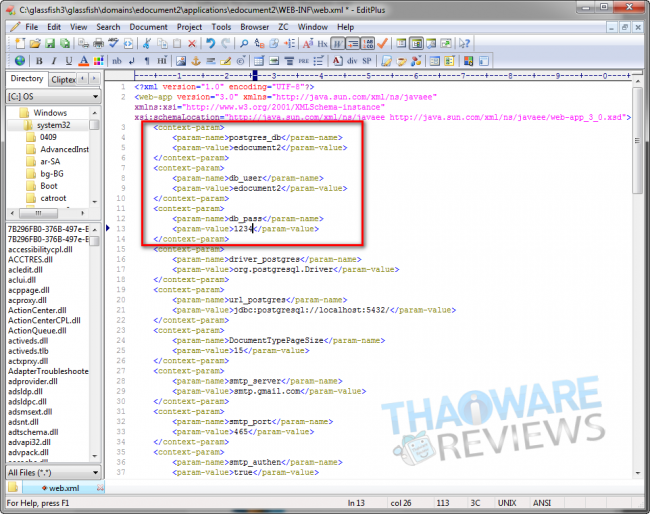Click the column ruler above the editor
This screenshot has width=650, height=514.
pos(383,75)
